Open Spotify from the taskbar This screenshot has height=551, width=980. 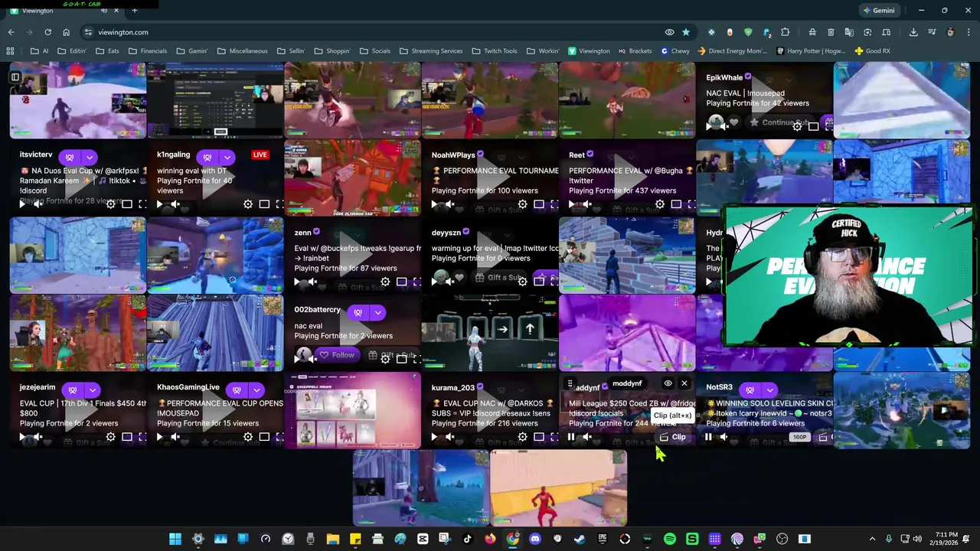click(x=670, y=539)
